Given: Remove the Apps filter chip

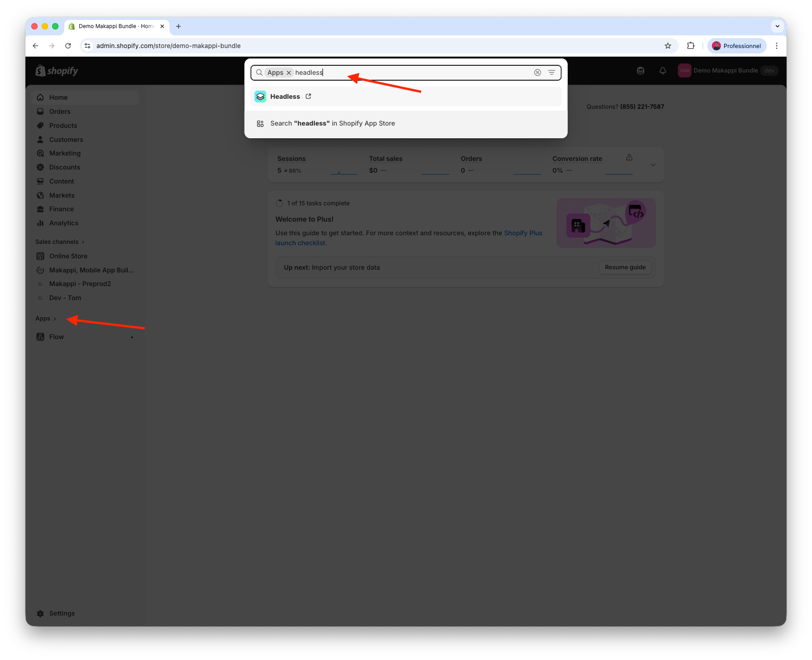Looking at the screenshot, I should click(x=289, y=73).
